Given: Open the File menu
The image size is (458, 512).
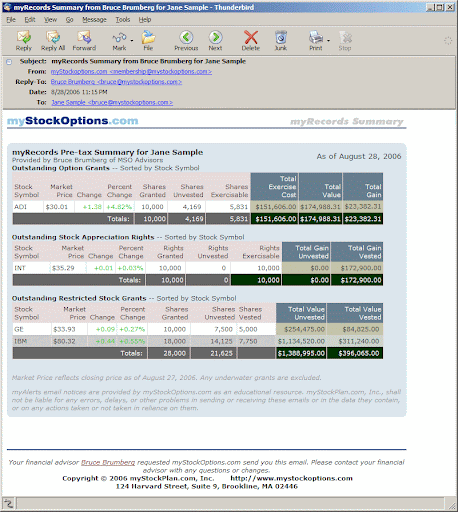Looking at the screenshot, I should pos(11,20).
